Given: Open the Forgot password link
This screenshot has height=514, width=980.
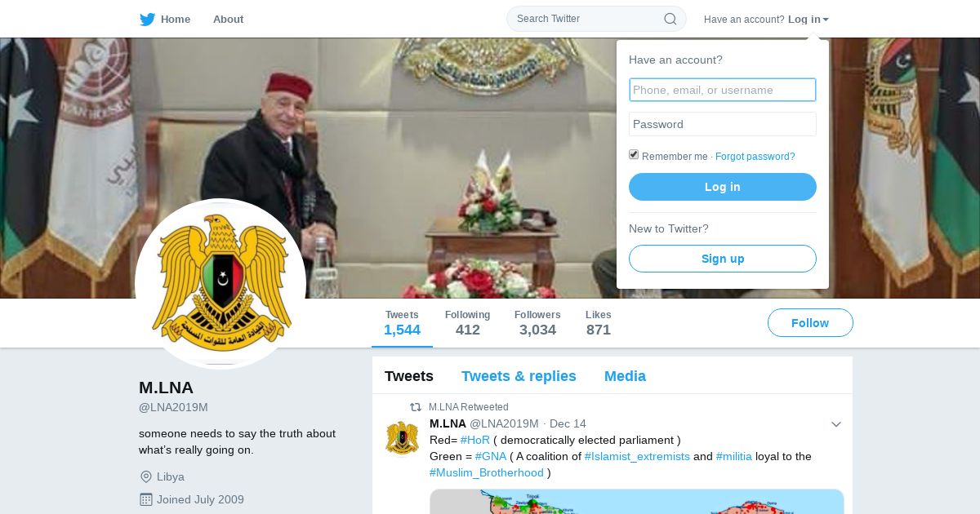Looking at the screenshot, I should [x=755, y=157].
